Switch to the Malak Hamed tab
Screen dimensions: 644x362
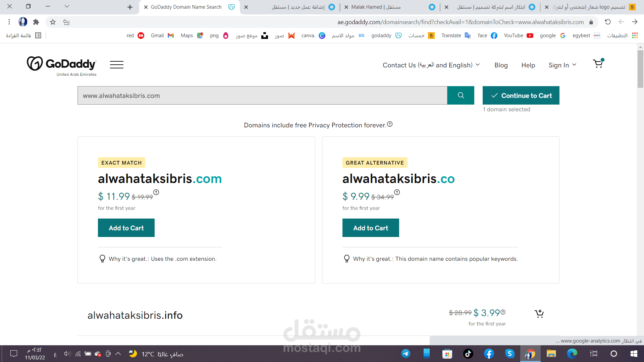pyautogui.click(x=376, y=7)
